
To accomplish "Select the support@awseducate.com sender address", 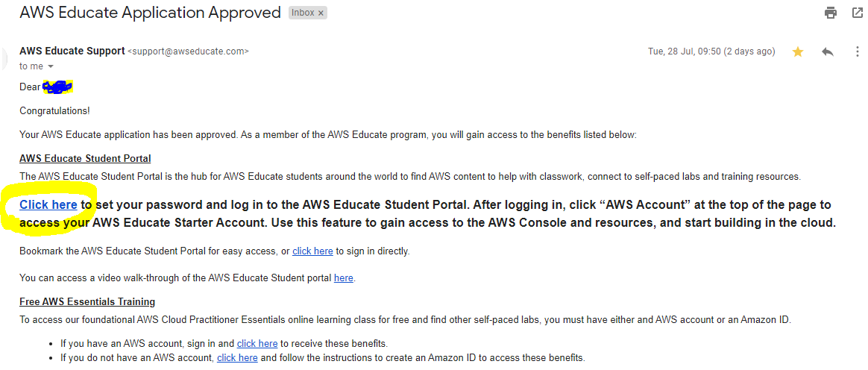I will click(x=188, y=51).
